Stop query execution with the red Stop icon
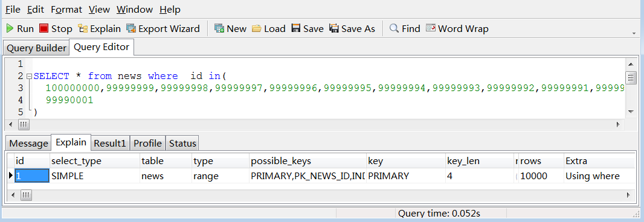Viewport: 644px width, 222px height. click(56, 29)
